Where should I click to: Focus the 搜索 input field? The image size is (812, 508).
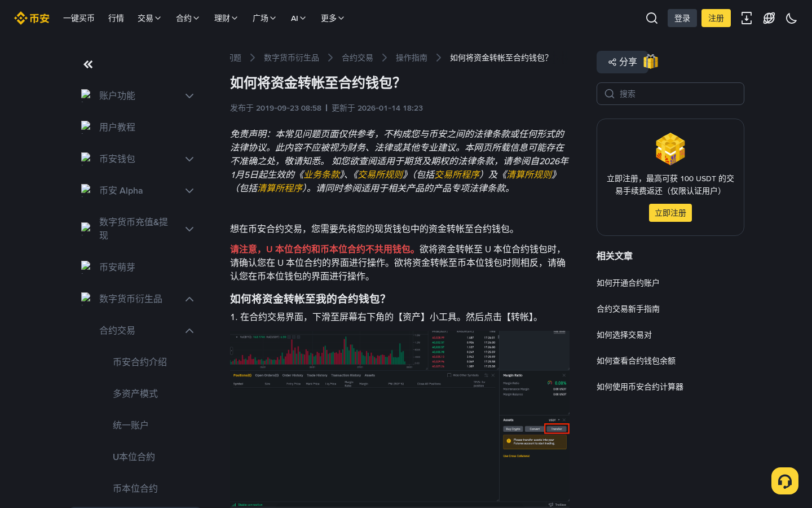coord(670,94)
